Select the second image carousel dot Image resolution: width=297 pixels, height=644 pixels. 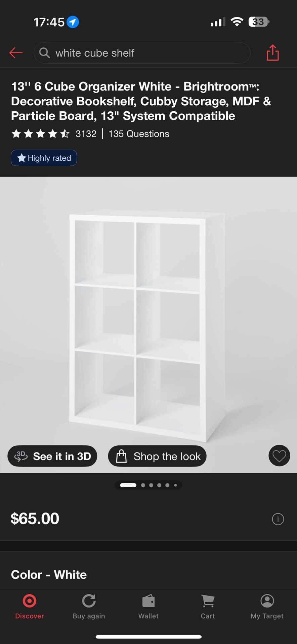pos(143,485)
